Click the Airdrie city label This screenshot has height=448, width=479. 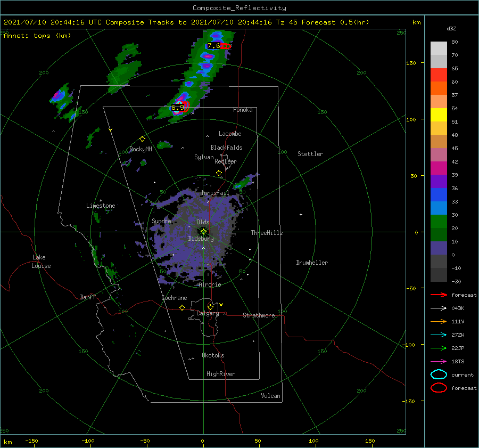tap(210, 284)
